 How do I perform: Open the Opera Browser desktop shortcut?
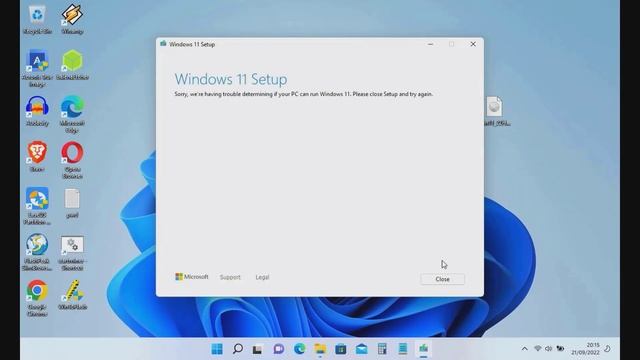[x=72, y=160]
